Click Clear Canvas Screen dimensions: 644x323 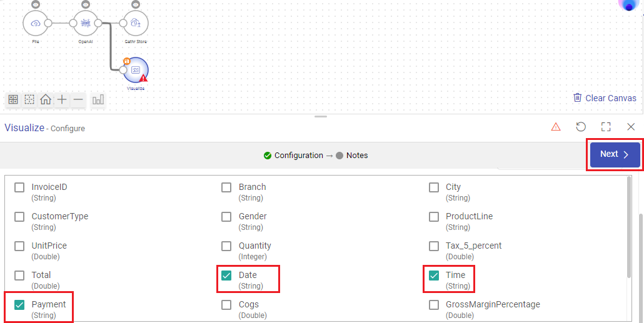605,98
